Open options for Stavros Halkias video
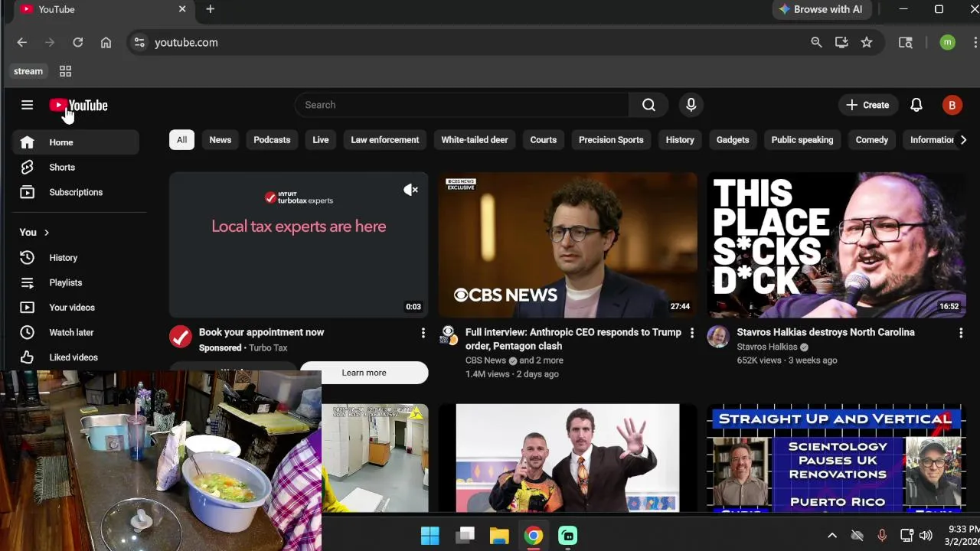The width and height of the screenshot is (980, 551). [x=961, y=333]
